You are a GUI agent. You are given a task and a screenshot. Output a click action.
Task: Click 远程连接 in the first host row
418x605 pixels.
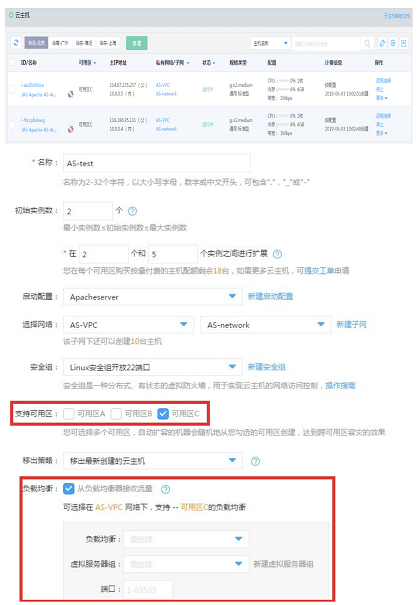[383, 81]
